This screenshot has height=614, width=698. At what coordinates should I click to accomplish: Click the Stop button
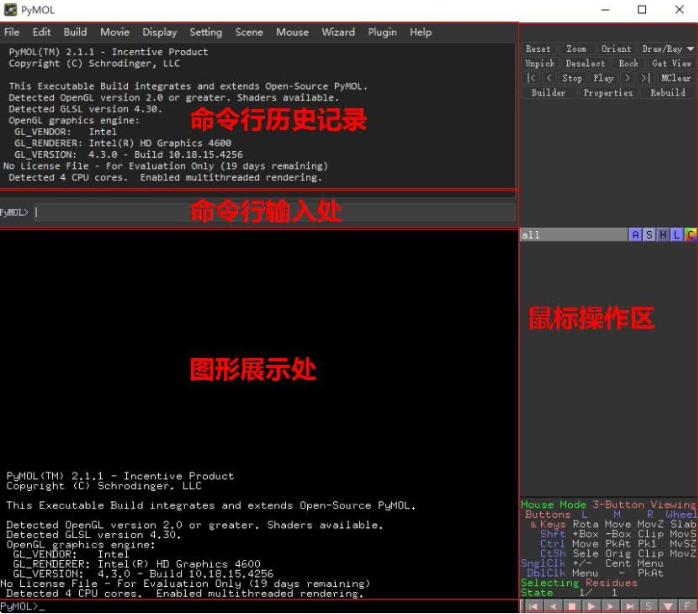(572, 78)
